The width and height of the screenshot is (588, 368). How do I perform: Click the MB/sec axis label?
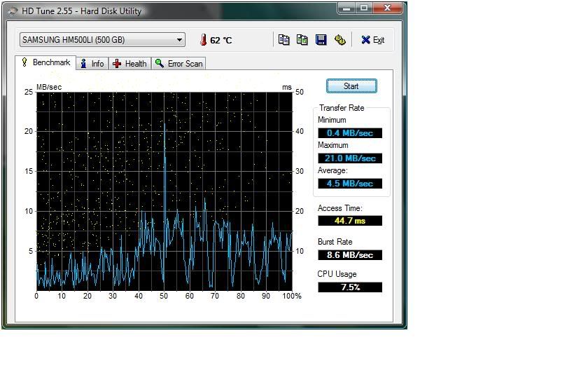point(49,87)
